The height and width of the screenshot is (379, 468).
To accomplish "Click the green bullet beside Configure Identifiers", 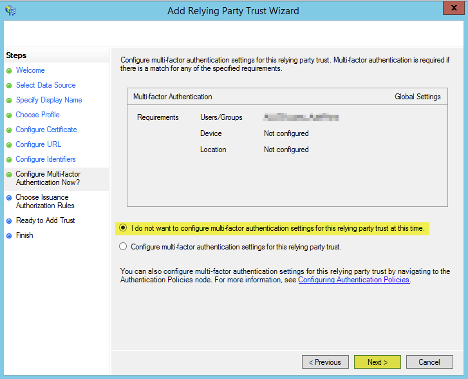I will click(x=9, y=160).
